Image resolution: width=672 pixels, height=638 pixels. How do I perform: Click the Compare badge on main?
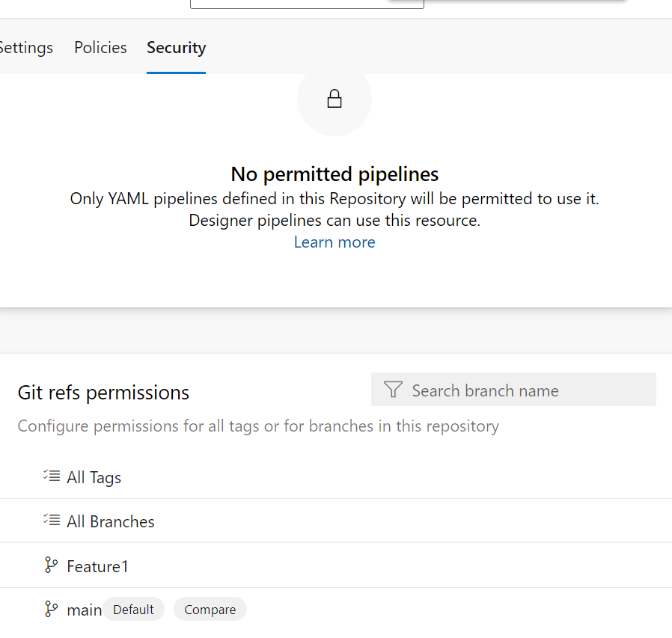[x=210, y=610]
